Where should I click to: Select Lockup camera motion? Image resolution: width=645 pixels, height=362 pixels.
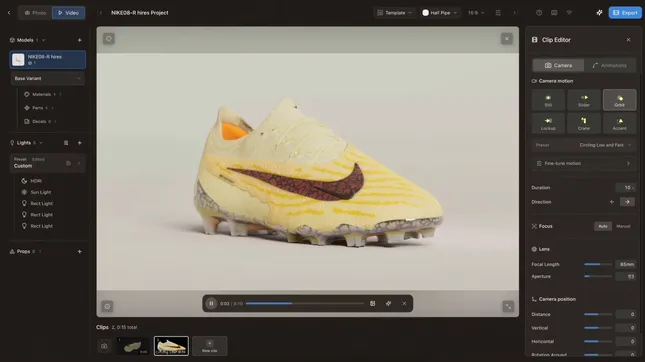click(548, 123)
